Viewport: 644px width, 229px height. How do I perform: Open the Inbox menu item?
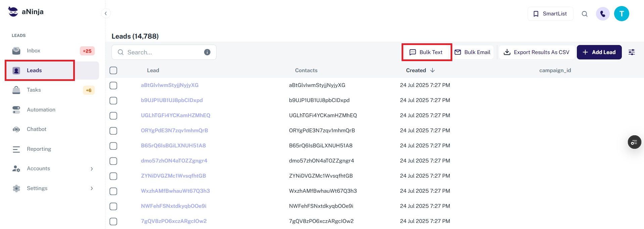coord(34,51)
